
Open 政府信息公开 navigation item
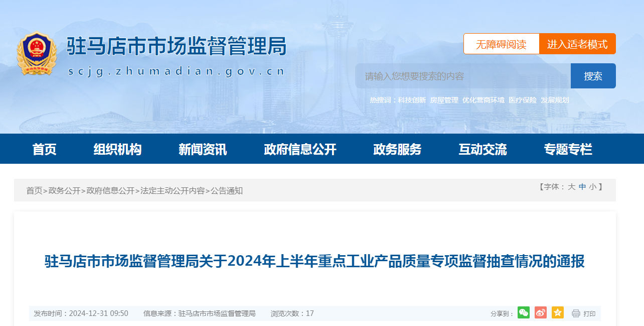[300, 149]
